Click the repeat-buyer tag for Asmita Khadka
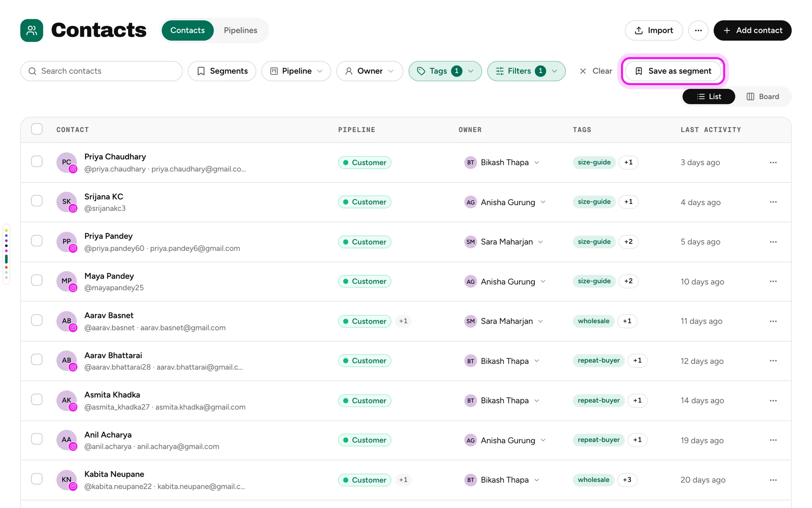This screenshot has height=508, width=812. coord(598,401)
